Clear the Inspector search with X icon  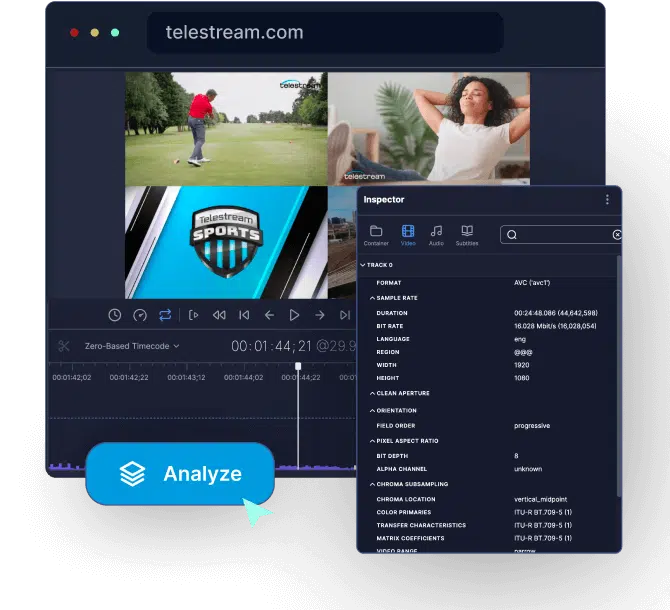[x=617, y=235]
